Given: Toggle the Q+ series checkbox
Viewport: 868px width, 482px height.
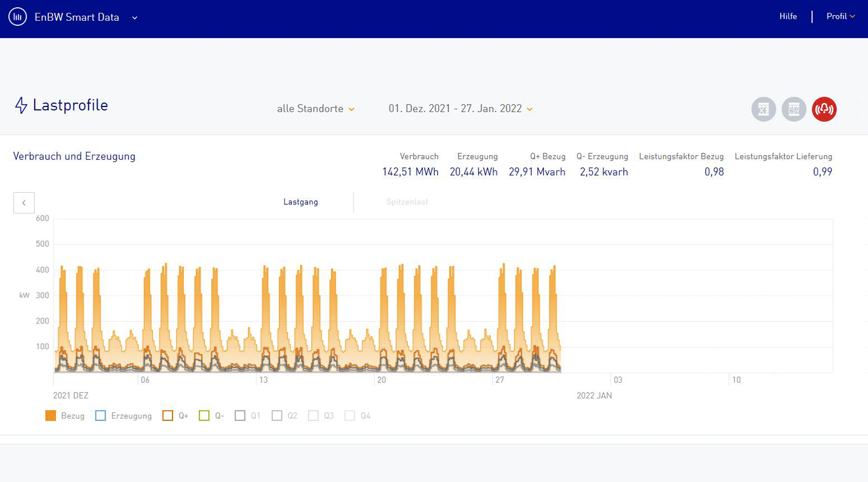Looking at the screenshot, I should 167,416.
